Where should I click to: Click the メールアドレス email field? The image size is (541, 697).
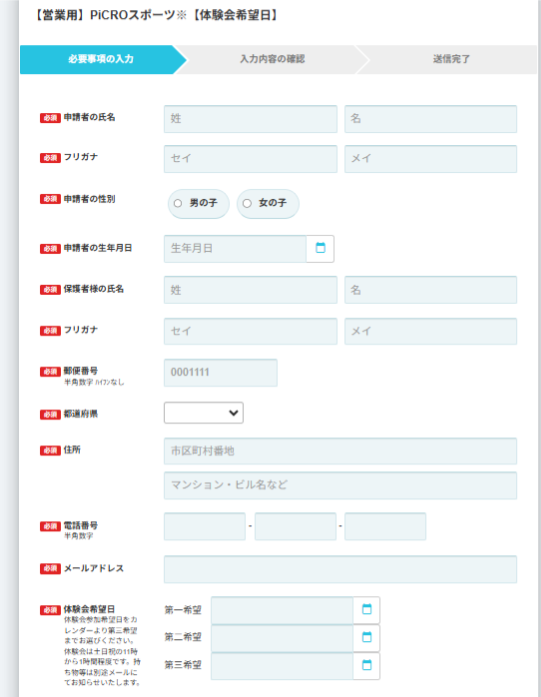click(340, 569)
